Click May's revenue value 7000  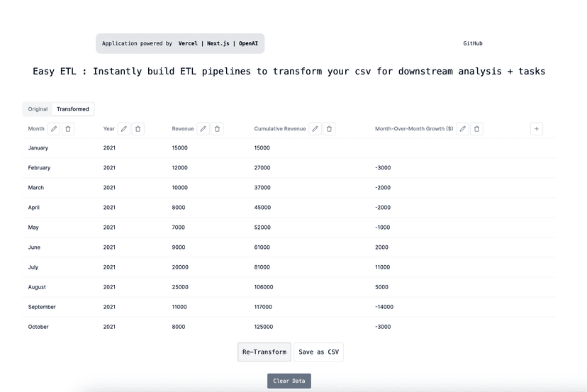pos(179,228)
